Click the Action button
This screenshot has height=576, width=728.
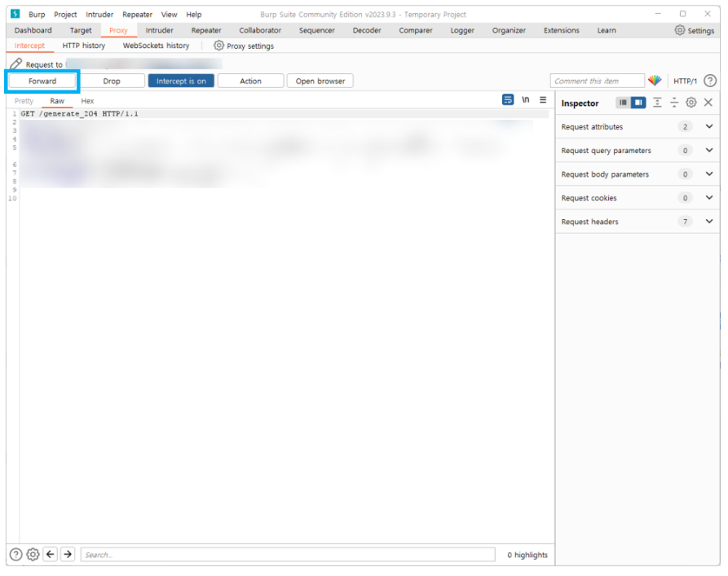pyautogui.click(x=251, y=81)
